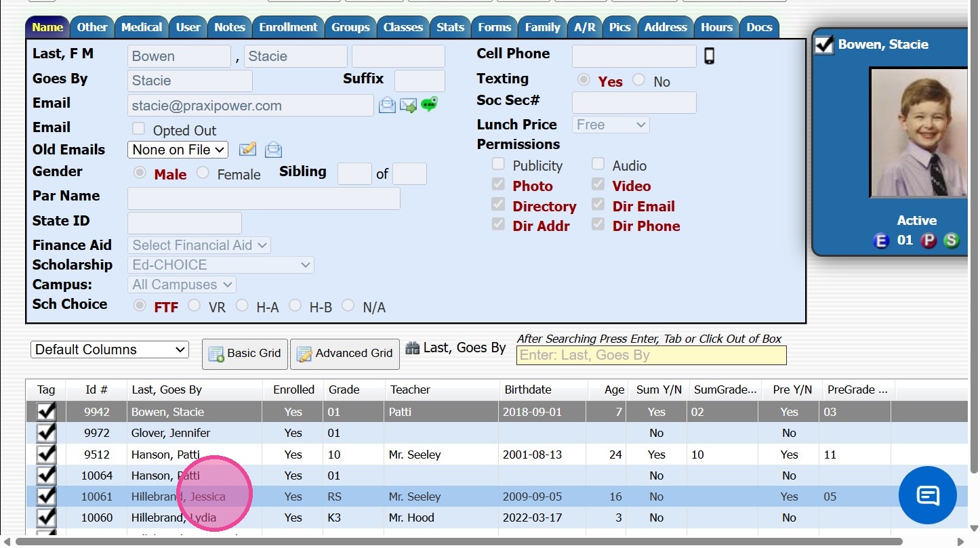The width and height of the screenshot is (980, 548).
Task: Click the Mr. Hood teacher cell
Action: coord(441,518)
